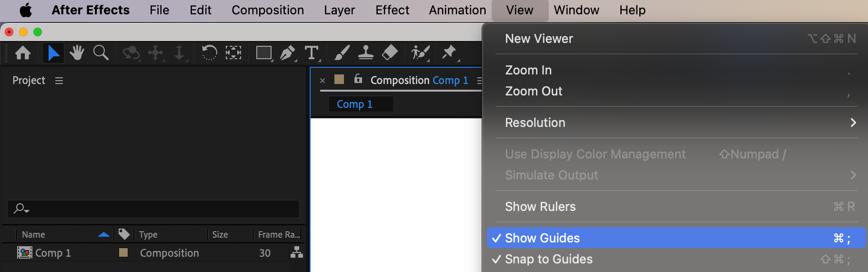Select the Hand tool
This screenshot has height=272, width=868.
click(x=77, y=52)
